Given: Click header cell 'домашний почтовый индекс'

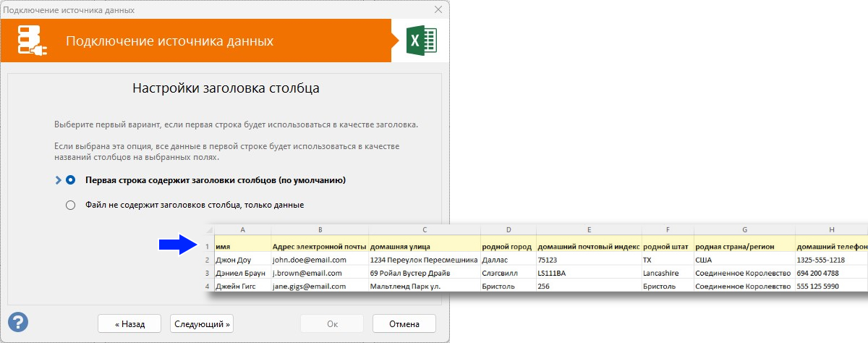Looking at the screenshot, I should tap(589, 247).
